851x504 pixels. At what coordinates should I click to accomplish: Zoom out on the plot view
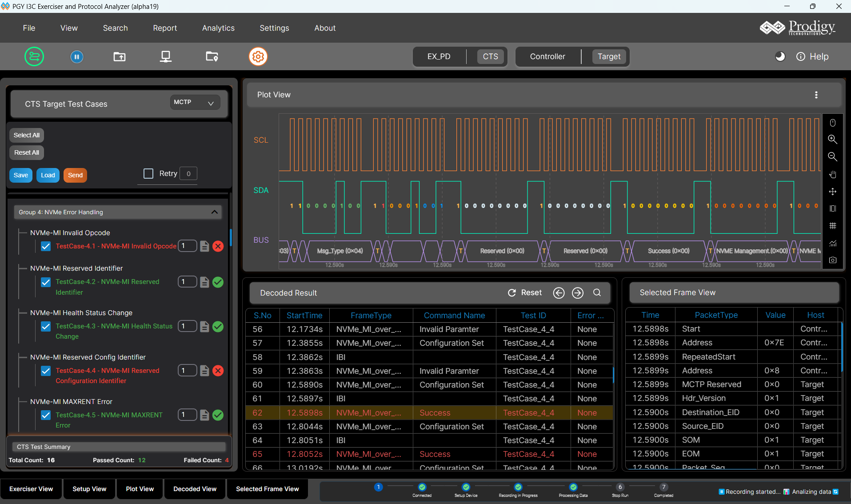[x=832, y=156]
